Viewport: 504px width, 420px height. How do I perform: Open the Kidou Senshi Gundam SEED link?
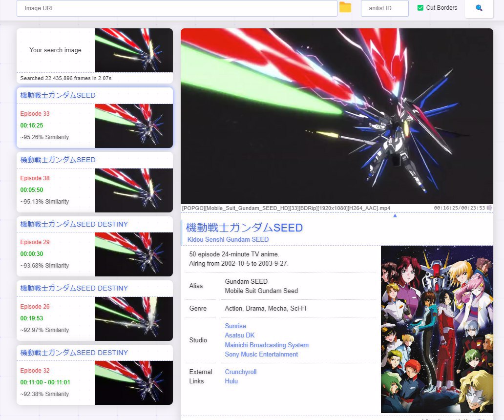pos(228,239)
